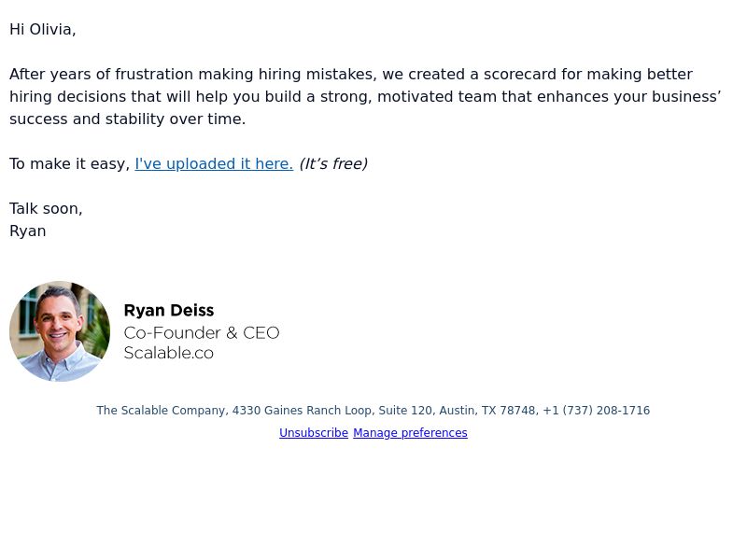Click the "To make it easy," text
This screenshot has height=560, width=747.
[69, 164]
